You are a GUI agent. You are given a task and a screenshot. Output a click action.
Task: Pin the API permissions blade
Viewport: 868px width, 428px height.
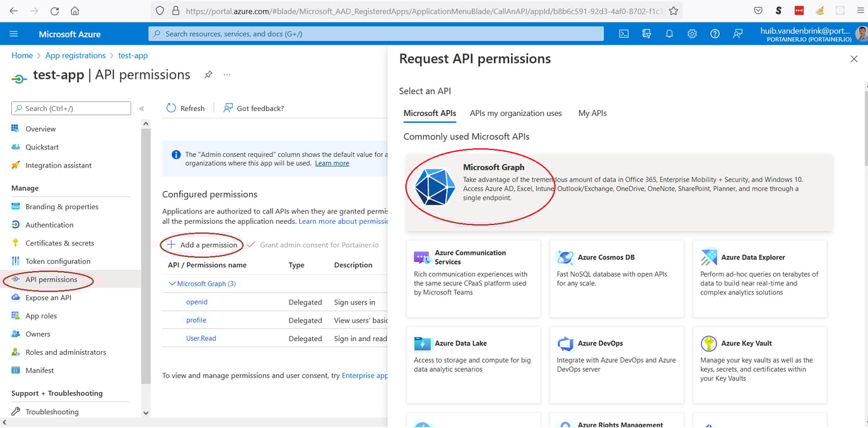coord(208,74)
